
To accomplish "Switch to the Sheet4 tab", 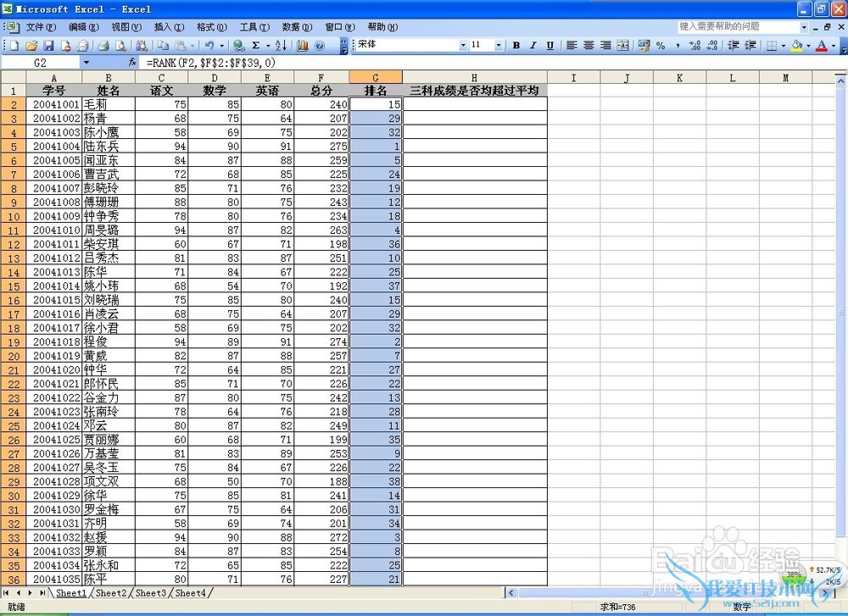I will pos(190,593).
